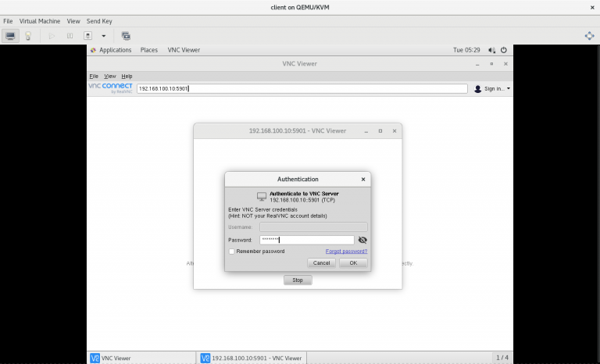The height and width of the screenshot is (364, 600).
Task: Open the guest Places menu
Action: [x=149, y=50]
